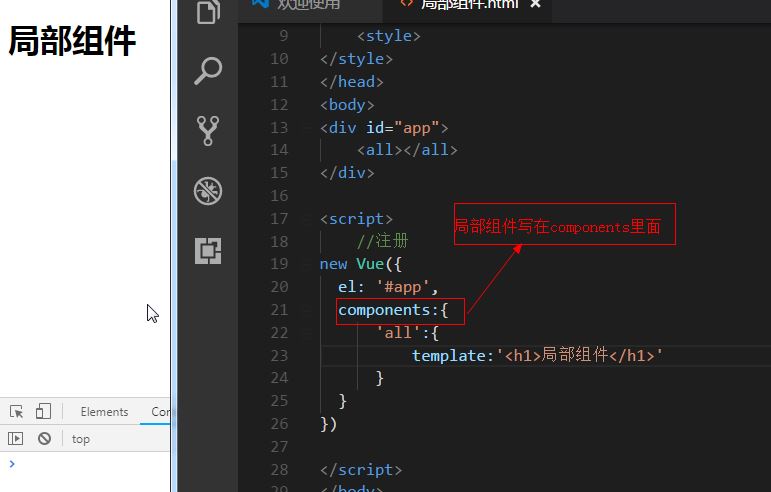Clear console with the ban icon
This screenshot has width=771, height=492.
[x=44, y=438]
